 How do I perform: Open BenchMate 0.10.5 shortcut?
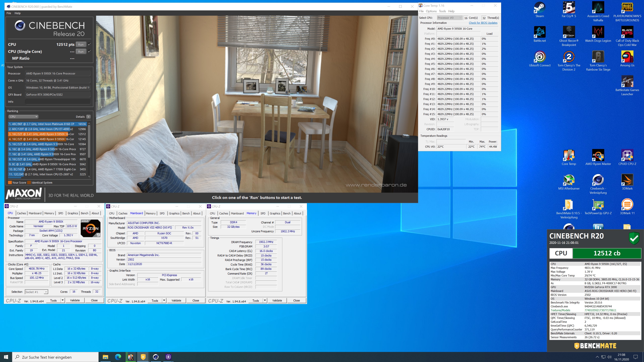pos(569,209)
